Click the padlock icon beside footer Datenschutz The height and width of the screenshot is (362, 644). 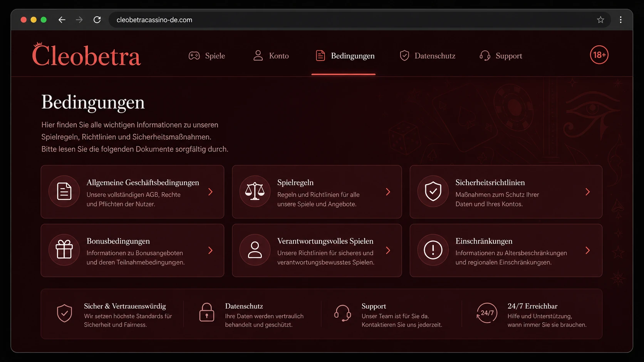tap(206, 312)
